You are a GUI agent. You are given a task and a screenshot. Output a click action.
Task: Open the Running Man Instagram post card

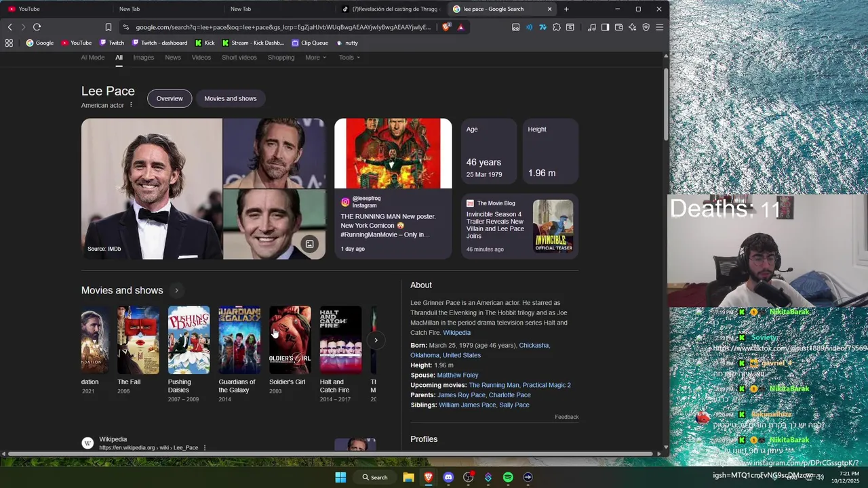point(393,188)
